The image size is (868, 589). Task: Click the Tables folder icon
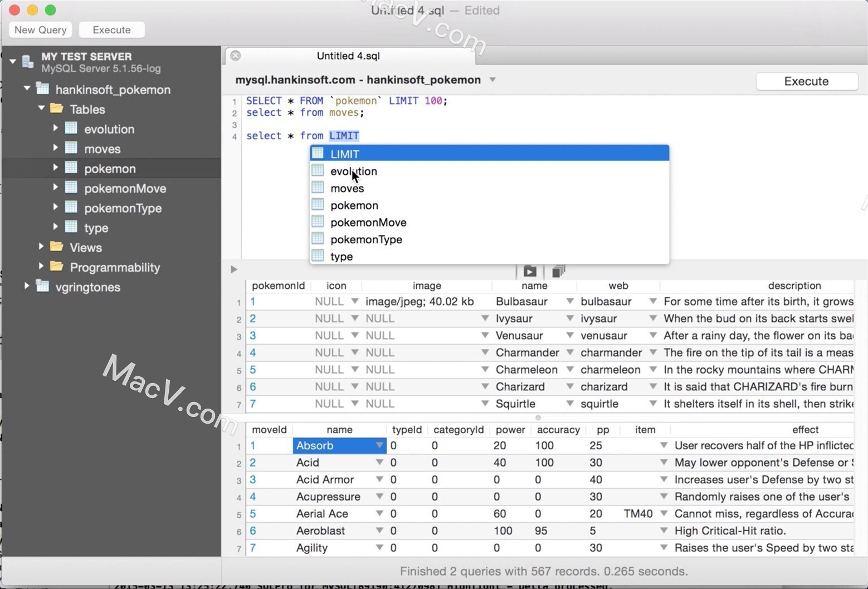tap(56, 109)
